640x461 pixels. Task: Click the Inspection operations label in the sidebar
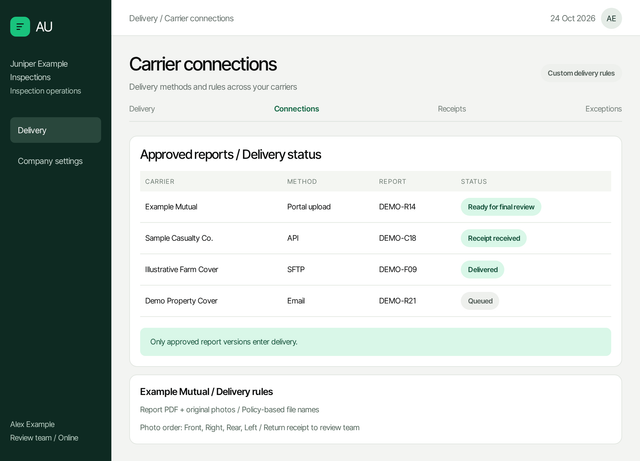tap(45, 91)
